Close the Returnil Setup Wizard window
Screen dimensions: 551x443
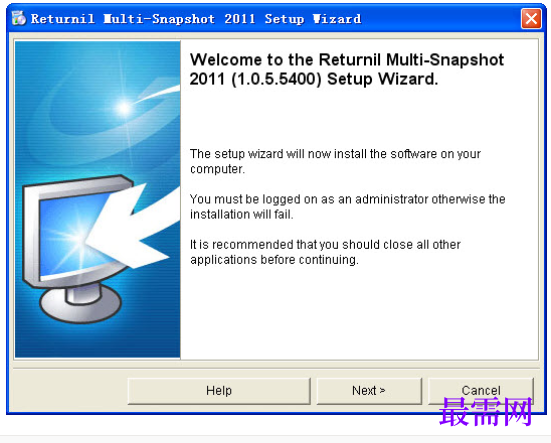[x=531, y=18]
